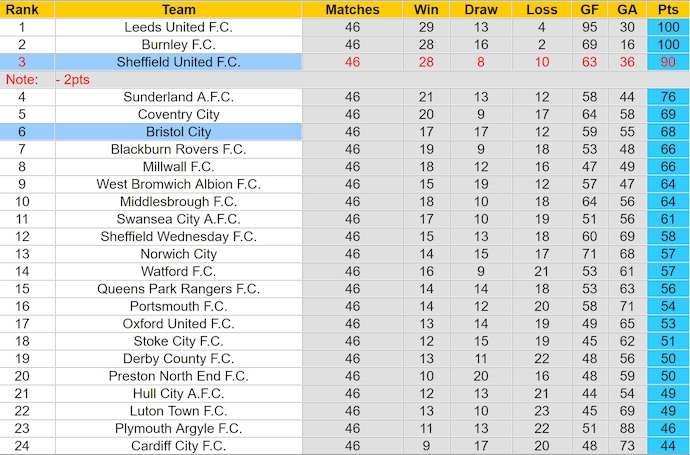The height and width of the screenshot is (455, 690).
Task: Click Sheffield United's red 90 points cell
Action: (x=667, y=62)
